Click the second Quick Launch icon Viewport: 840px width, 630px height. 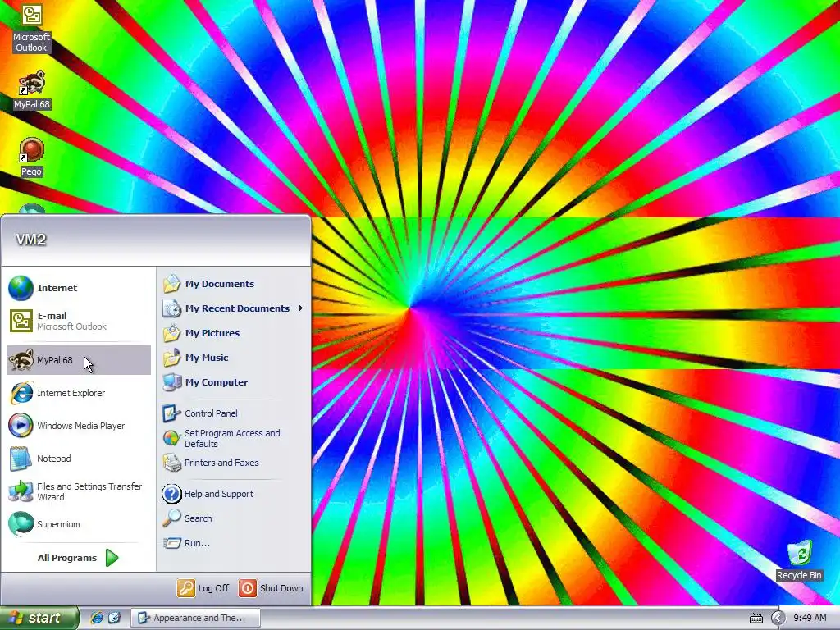pyautogui.click(x=114, y=618)
